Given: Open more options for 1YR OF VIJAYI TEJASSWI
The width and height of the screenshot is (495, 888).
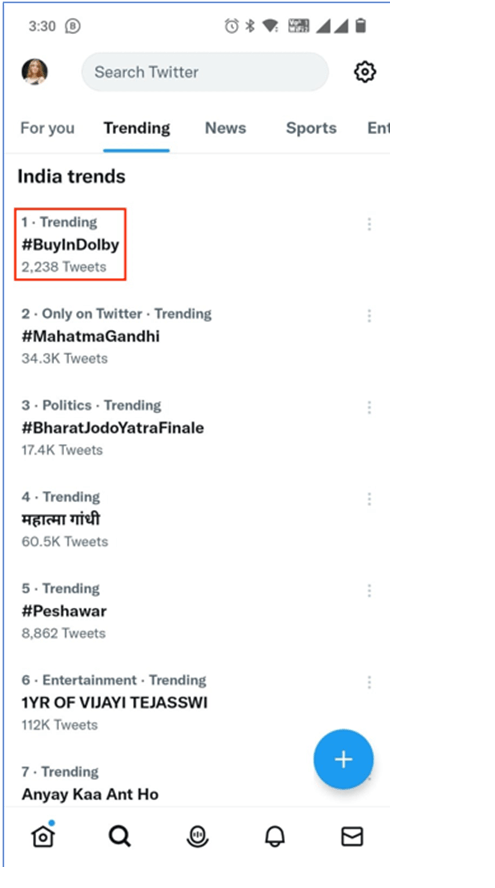Looking at the screenshot, I should pos(369,682).
